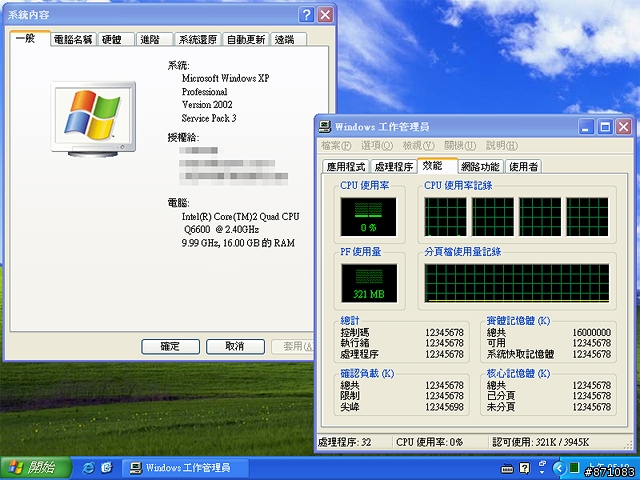Click '9.99 GHz, 16.00 GB 的 RAM' text
Viewport: 640px width, 480px height.
238,243
